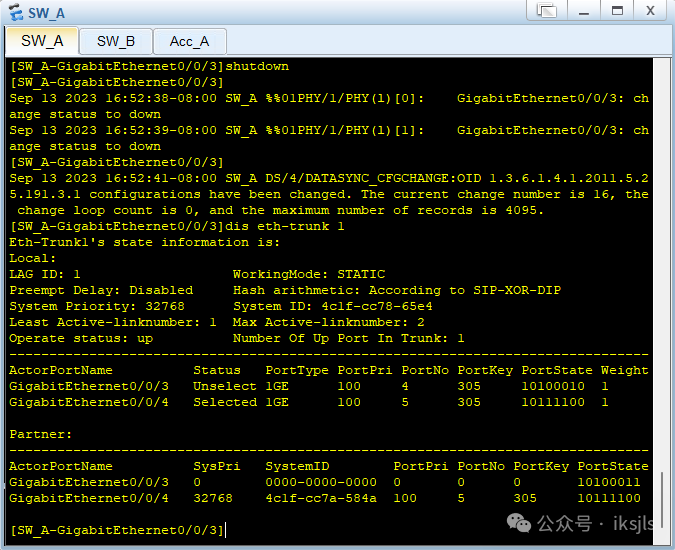
Task: Maximize the SW_A console window
Action: [x=617, y=11]
